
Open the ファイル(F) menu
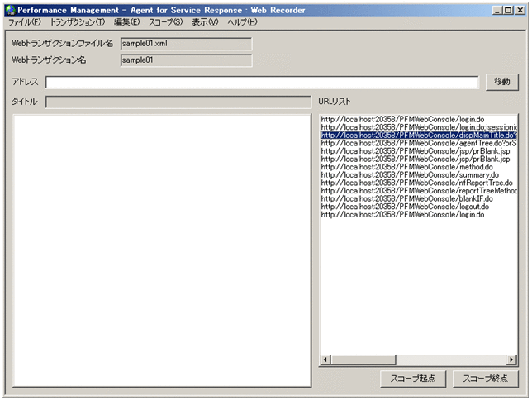tap(25, 22)
